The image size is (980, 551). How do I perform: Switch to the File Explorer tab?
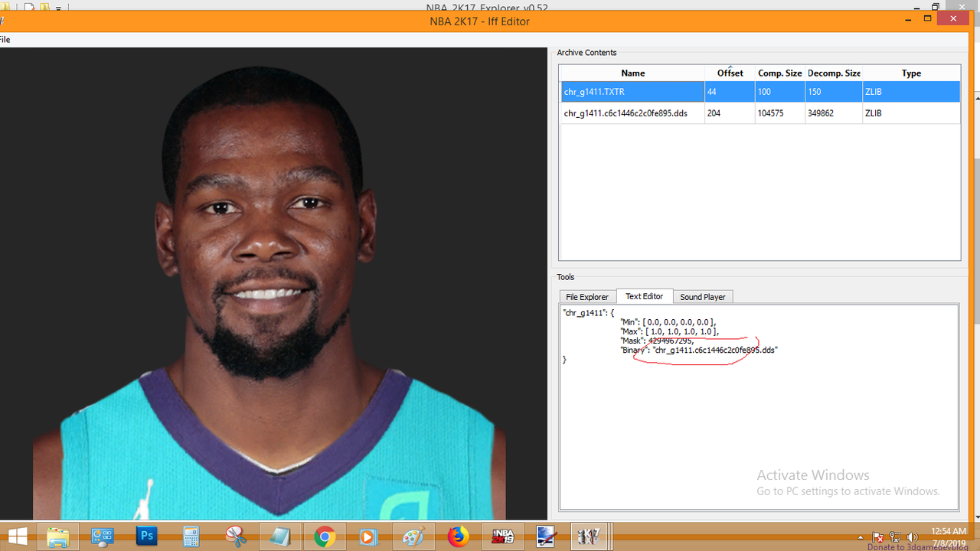tap(587, 297)
